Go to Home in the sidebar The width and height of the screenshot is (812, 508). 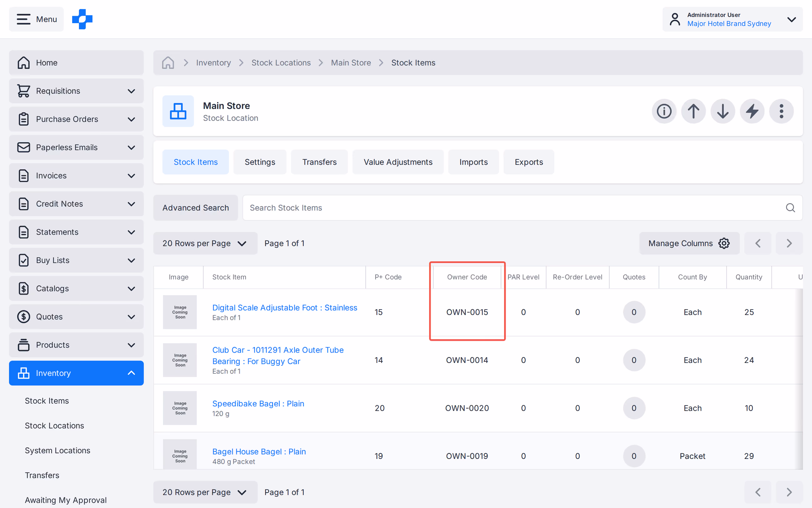(76, 63)
